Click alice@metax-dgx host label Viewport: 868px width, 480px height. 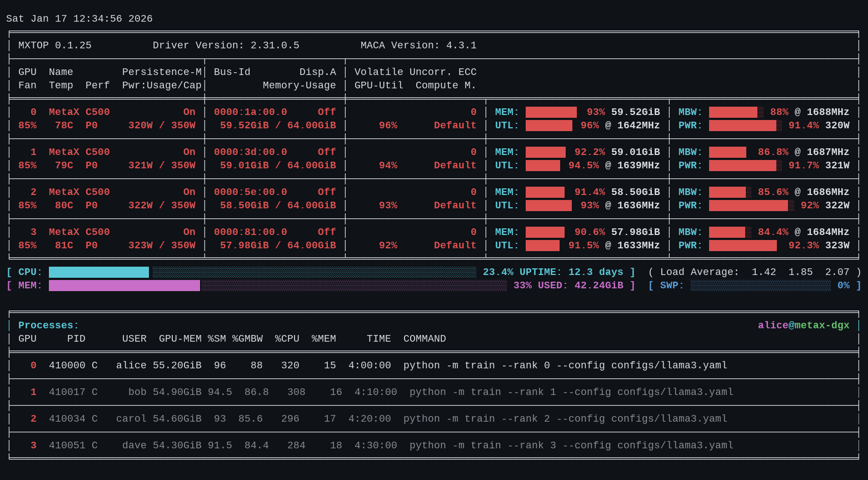(804, 326)
